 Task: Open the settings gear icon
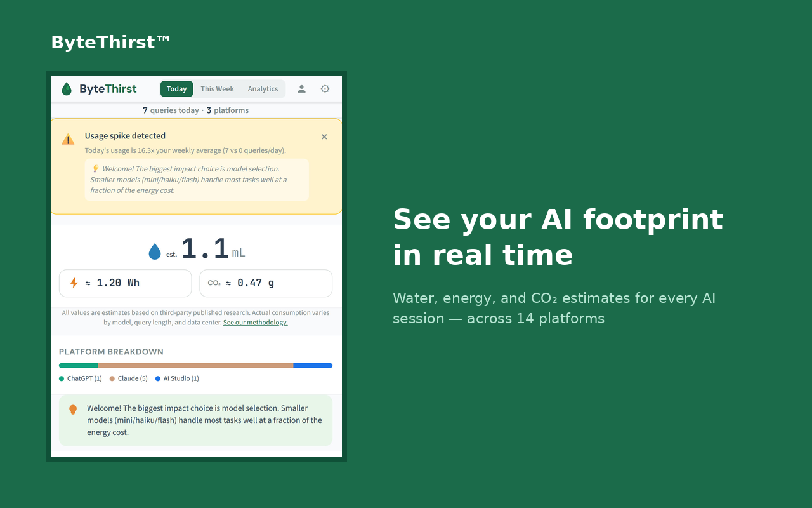(325, 89)
